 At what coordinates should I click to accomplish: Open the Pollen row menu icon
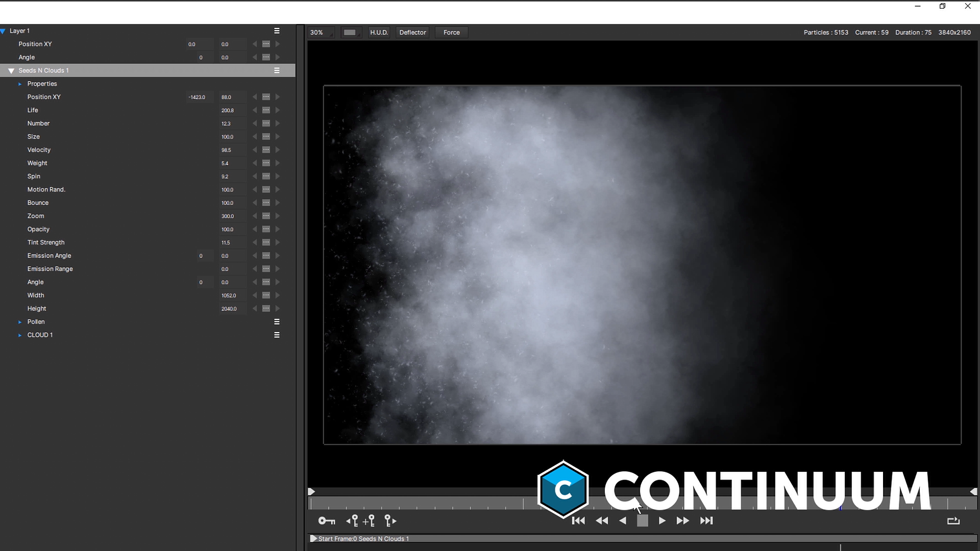pyautogui.click(x=277, y=321)
